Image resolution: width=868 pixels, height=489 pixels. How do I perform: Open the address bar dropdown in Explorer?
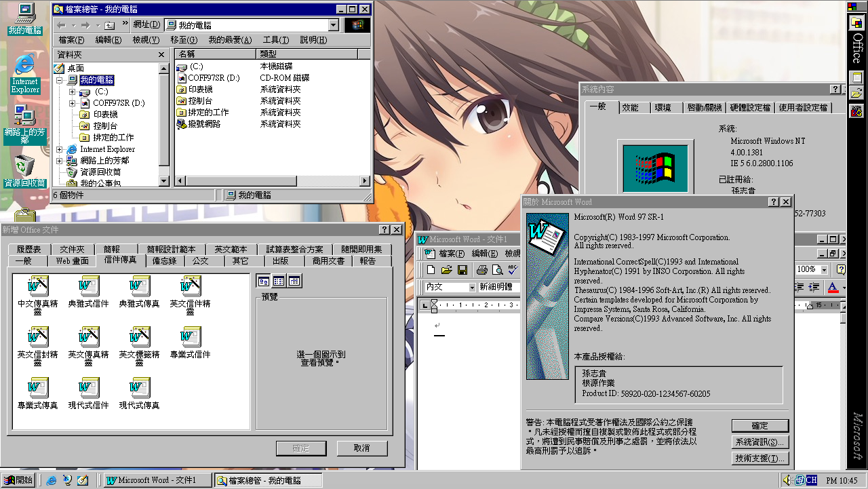(333, 25)
